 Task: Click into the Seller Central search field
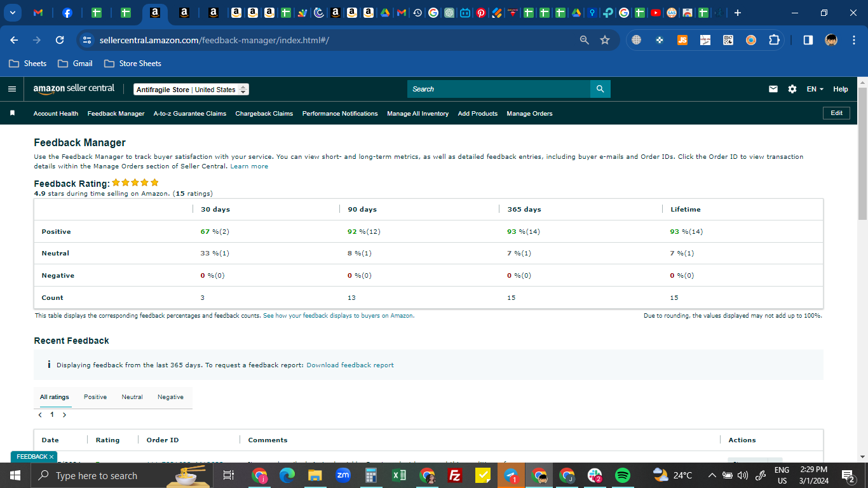(499, 89)
